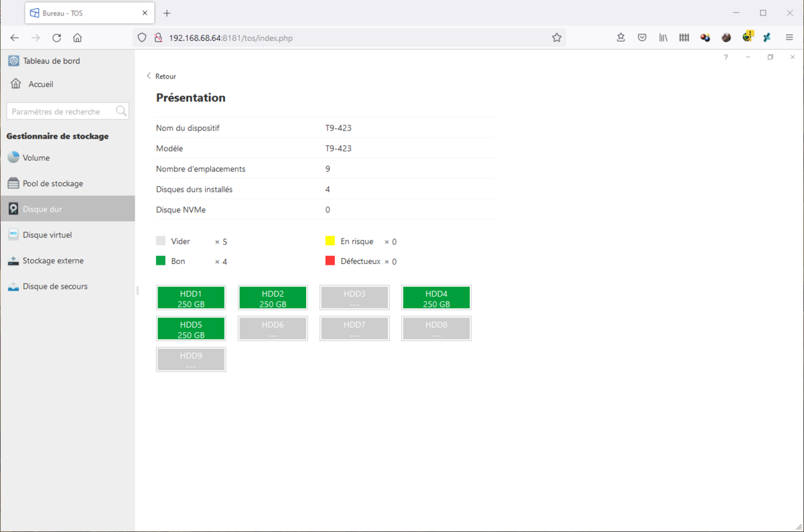This screenshot has width=804, height=532.
Task: Open Disque virtuel section
Action: pos(67,235)
